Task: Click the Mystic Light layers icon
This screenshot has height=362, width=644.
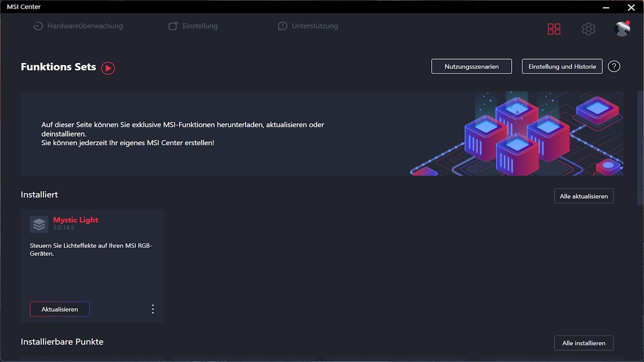Action: point(39,224)
